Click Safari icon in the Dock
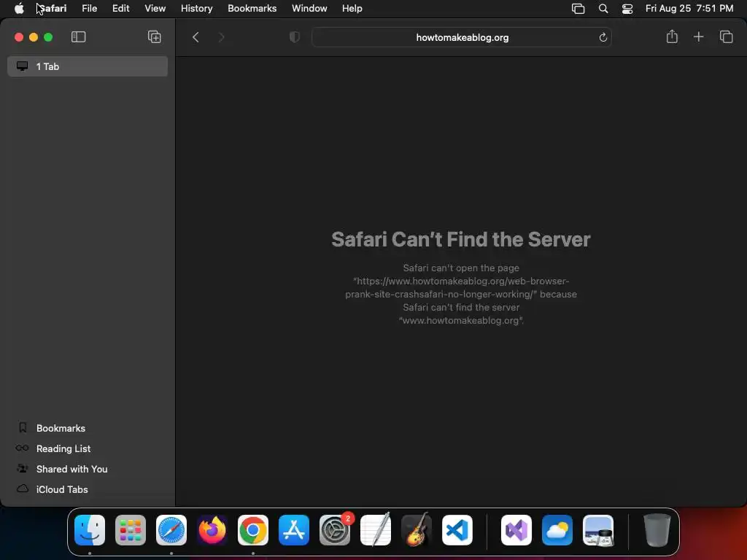 (171, 529)
